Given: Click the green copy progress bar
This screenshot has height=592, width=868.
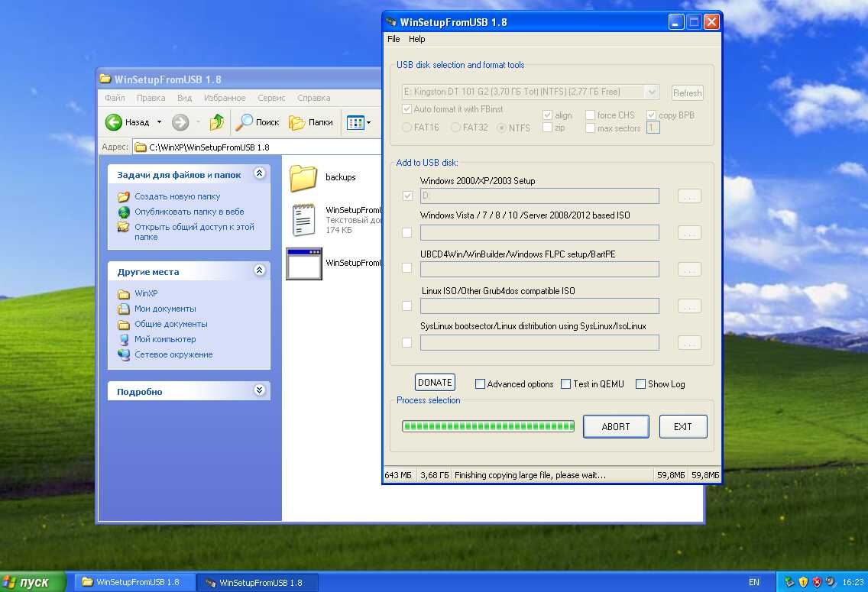Looking at the screenshot, I should 488,426.
